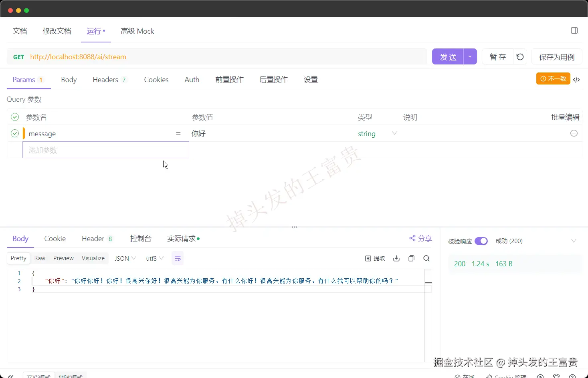
Task: Open the 控制台 console tab
Action: click(141, 239)
